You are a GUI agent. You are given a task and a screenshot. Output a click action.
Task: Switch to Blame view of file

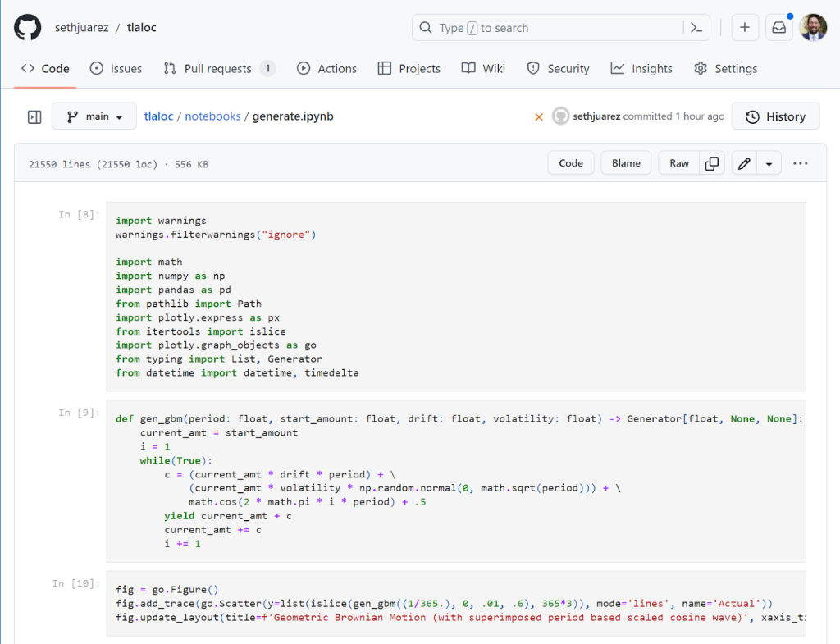(626, 163)
